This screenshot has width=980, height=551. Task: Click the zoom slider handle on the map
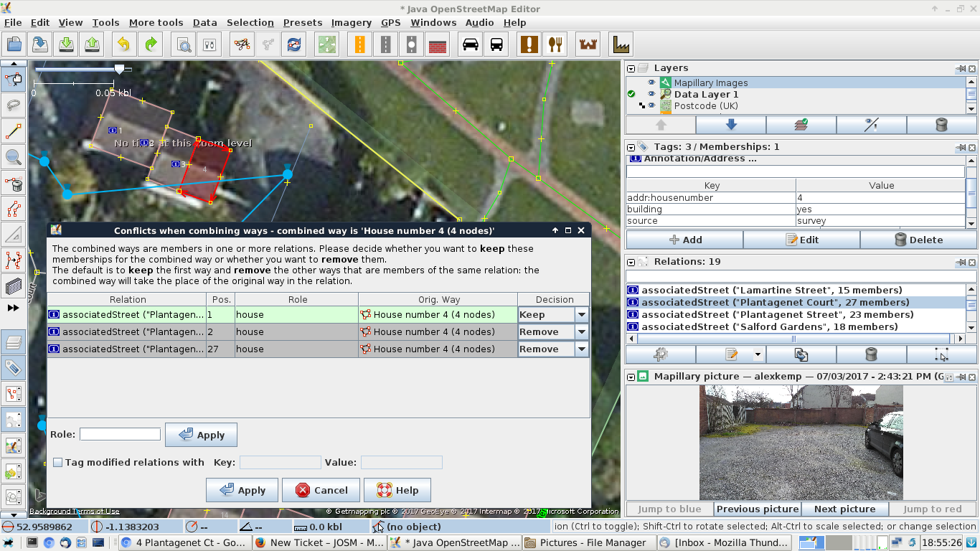point(119,69)
